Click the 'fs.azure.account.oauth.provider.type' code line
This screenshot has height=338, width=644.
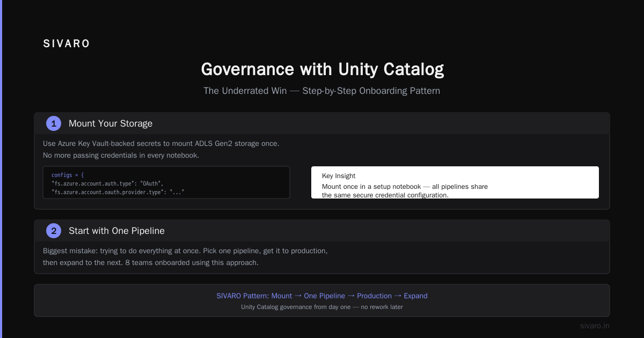click(118, 192)
